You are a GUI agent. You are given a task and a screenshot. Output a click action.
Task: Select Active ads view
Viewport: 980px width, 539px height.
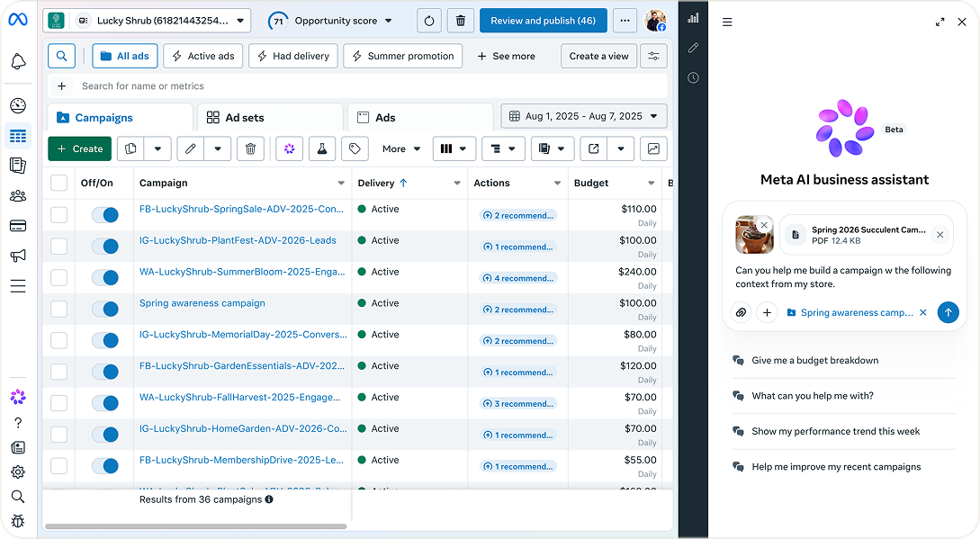(x=203, y=56)
